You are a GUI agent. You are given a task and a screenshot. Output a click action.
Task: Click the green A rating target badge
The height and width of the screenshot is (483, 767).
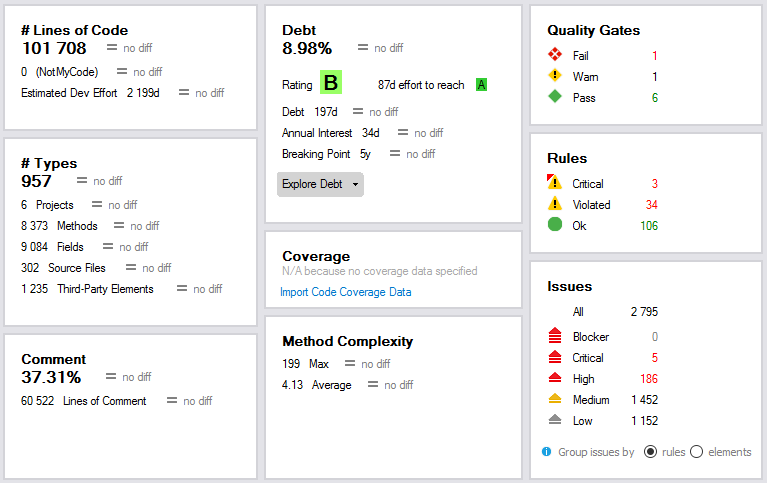(x=481, y=85)
